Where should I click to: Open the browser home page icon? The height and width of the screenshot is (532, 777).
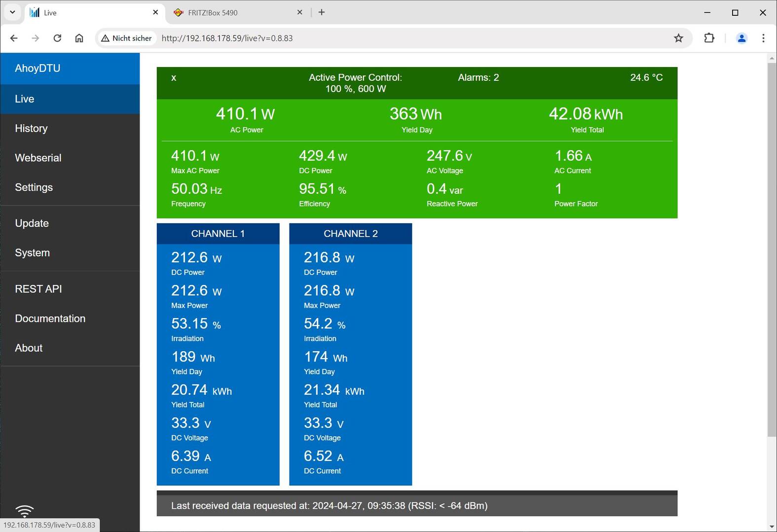[x=79, y=38]
